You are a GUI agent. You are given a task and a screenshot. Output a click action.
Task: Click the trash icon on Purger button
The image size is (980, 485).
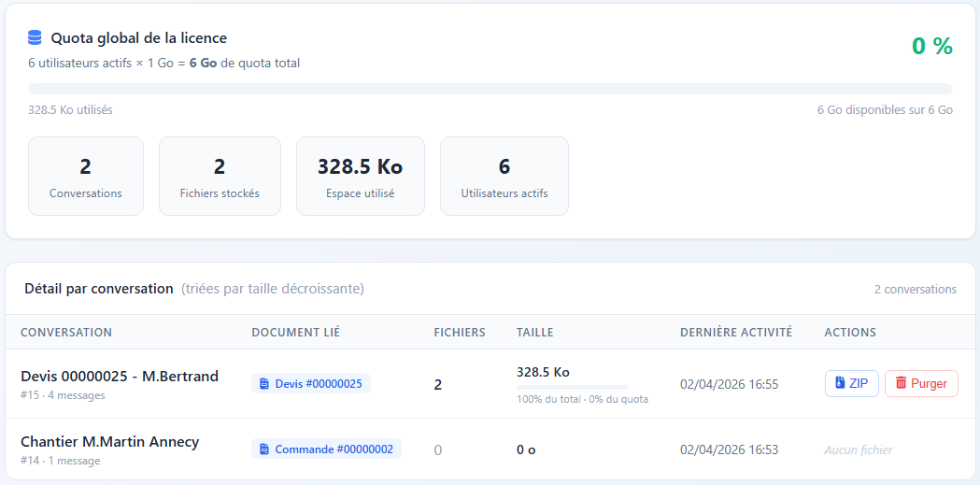(x=901, y=384)
